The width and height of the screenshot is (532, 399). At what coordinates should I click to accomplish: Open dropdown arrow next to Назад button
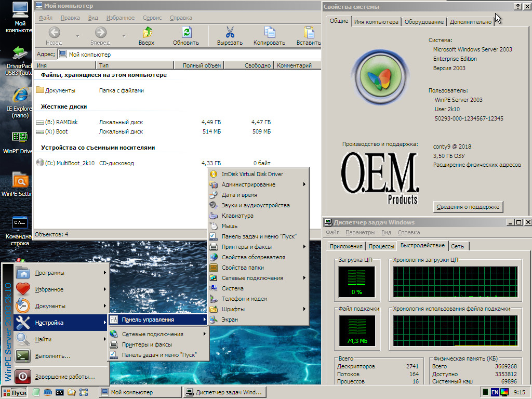click(77, 36)
